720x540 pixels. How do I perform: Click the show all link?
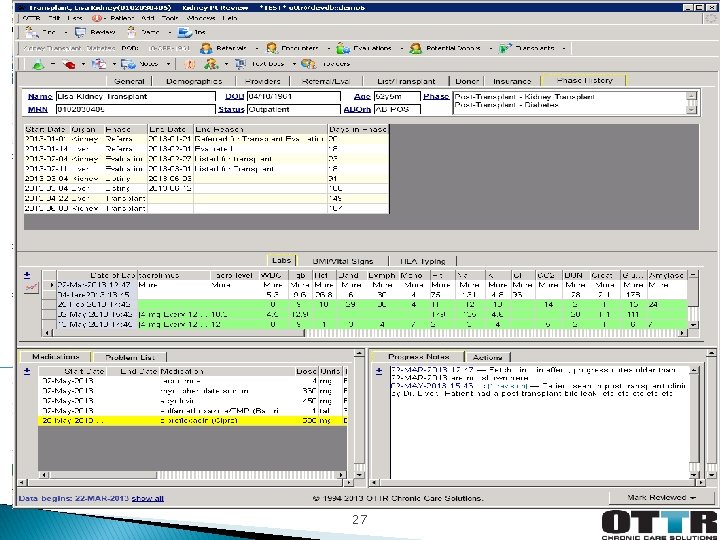[x=147, y=497]
